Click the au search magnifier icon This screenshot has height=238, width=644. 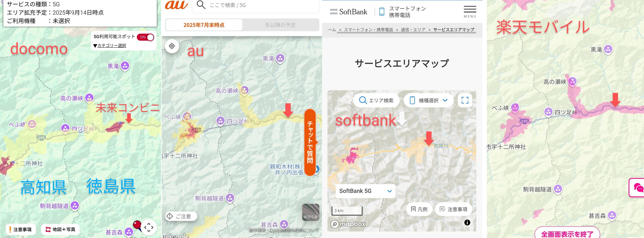[x=201, y=5]
